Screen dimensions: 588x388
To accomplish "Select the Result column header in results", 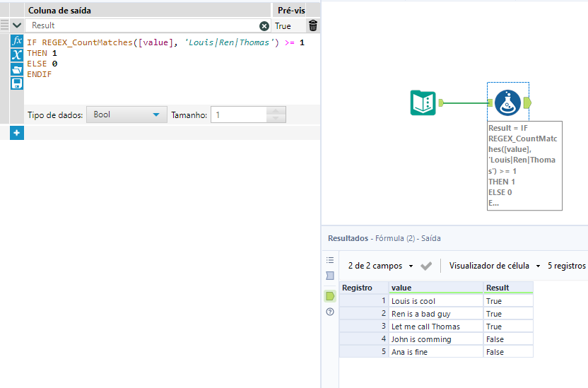I will tap(508, 288).
